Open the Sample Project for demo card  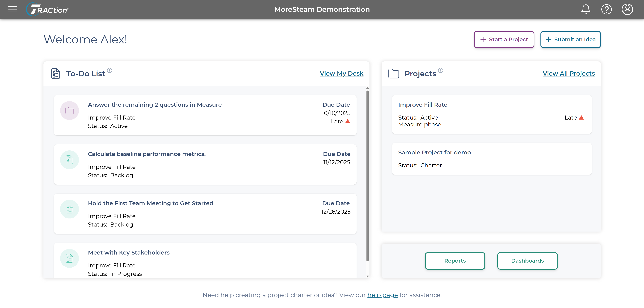(492, 159)
